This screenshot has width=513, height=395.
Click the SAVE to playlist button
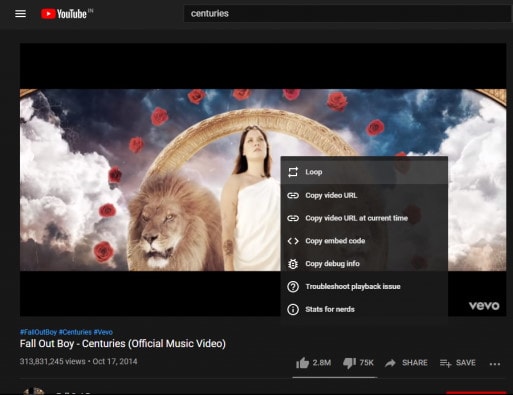tap(458, 363)
